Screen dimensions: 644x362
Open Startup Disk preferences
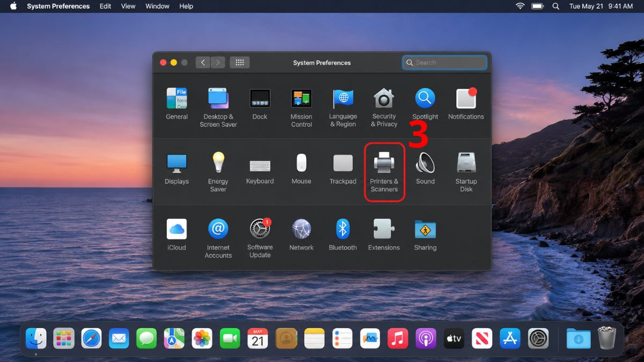(466, 172)
